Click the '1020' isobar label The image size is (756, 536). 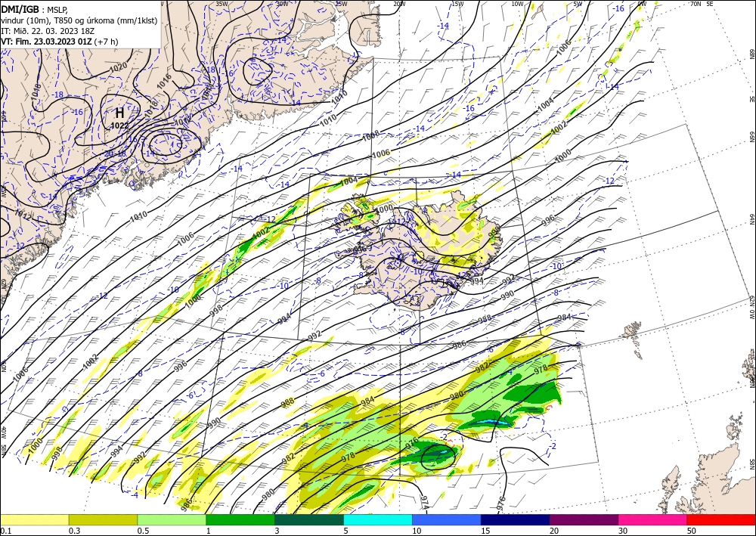point(118,67)
